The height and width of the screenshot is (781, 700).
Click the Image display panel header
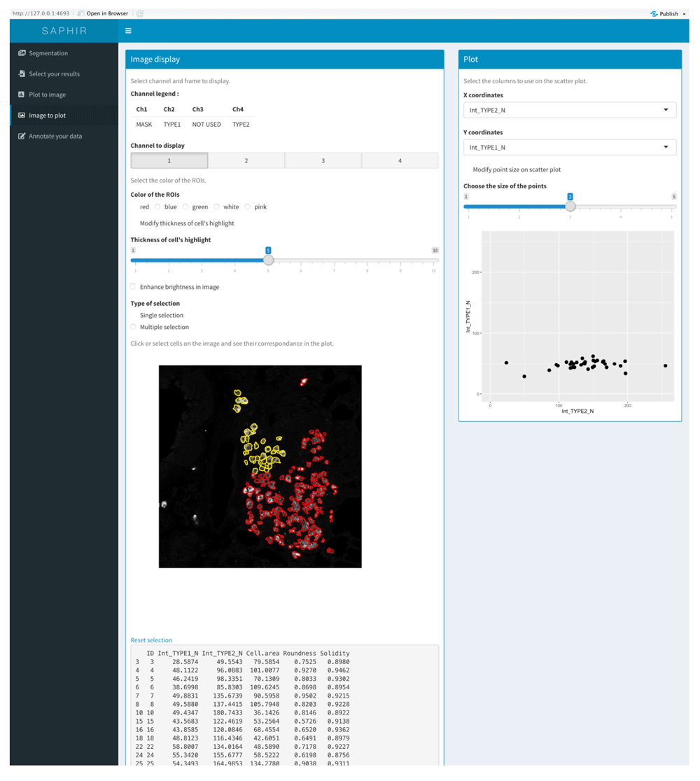tap(284, 59)
